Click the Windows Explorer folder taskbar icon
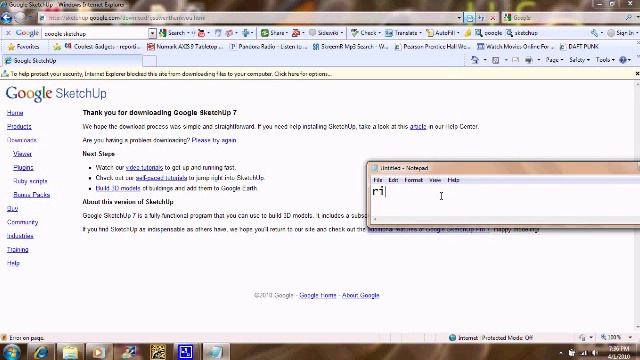The width and height of the screenshot is (640, 360). pyautogui.click(x=70, y=352)
